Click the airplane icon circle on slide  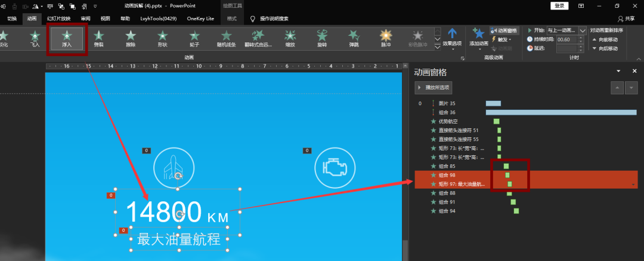(174, 168)
